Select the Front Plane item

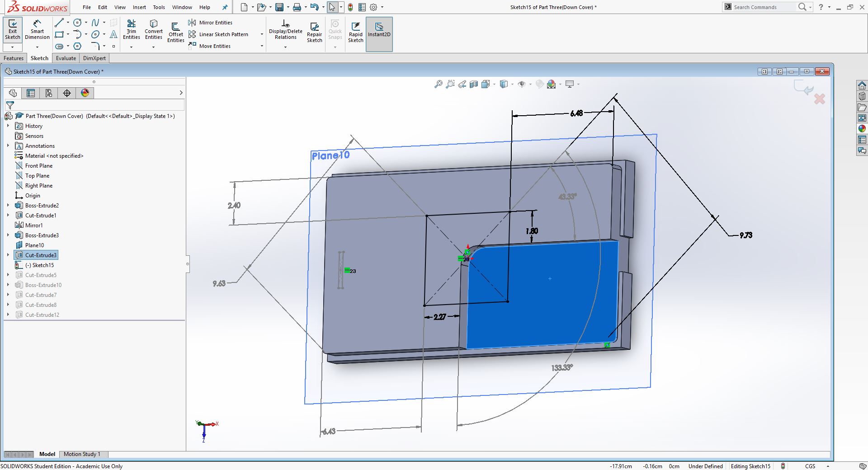pos(39,166)
